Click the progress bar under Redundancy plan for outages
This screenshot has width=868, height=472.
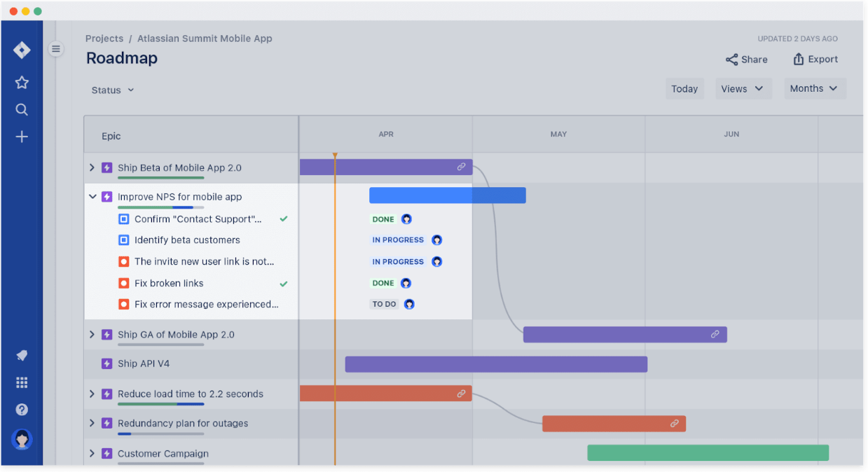pos(161,433)
